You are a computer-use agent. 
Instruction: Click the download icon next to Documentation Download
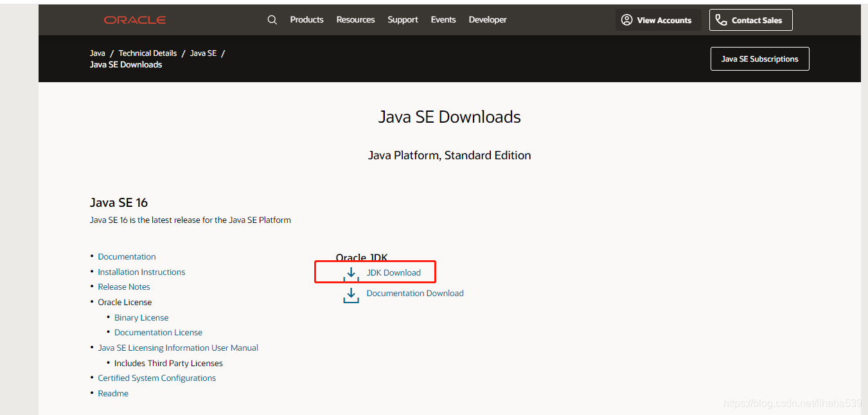(x=351, y=294)
